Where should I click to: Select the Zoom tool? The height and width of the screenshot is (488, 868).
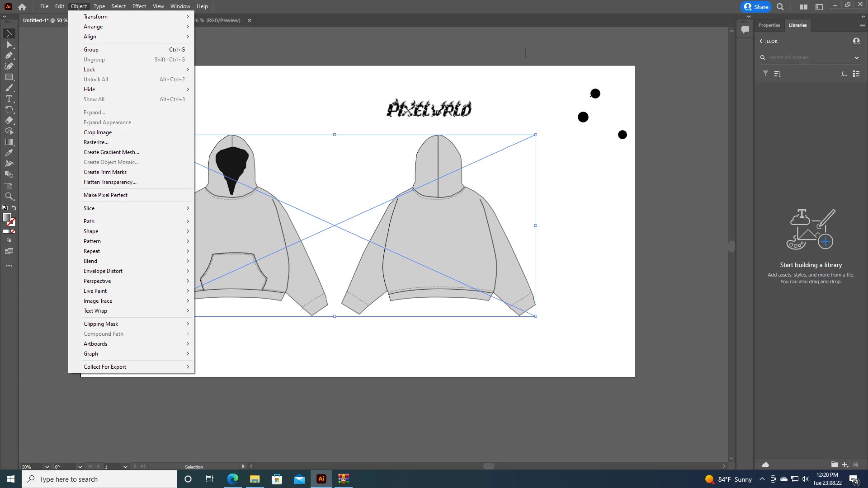pyautogui.click(x=9, y=197)
